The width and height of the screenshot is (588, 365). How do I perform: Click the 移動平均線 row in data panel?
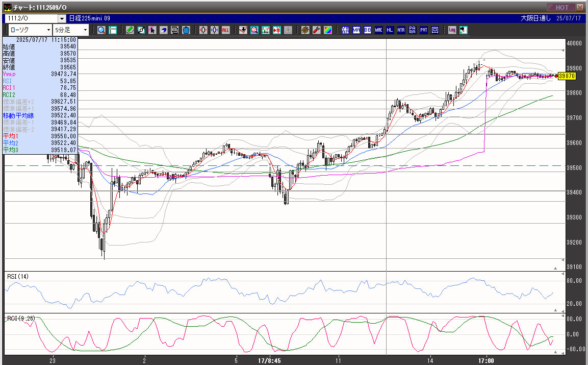click(39, 115)
